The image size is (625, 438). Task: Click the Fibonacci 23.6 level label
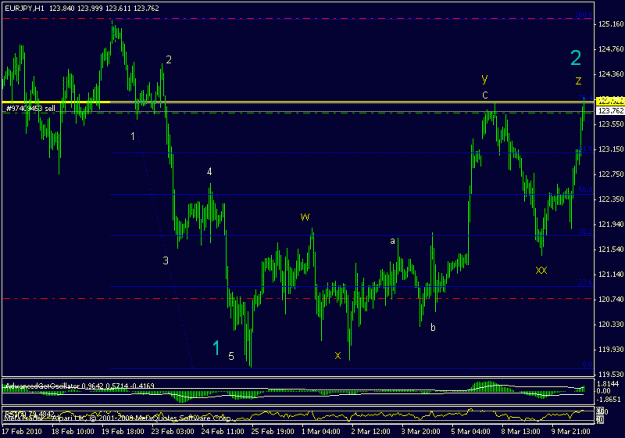[586, 282]
